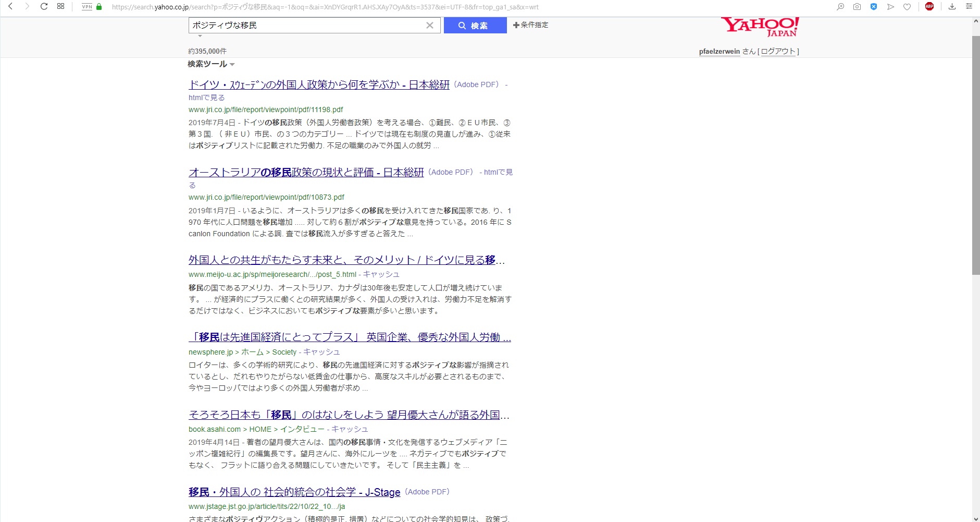Go back to the previous page

[x=10, y=7]
